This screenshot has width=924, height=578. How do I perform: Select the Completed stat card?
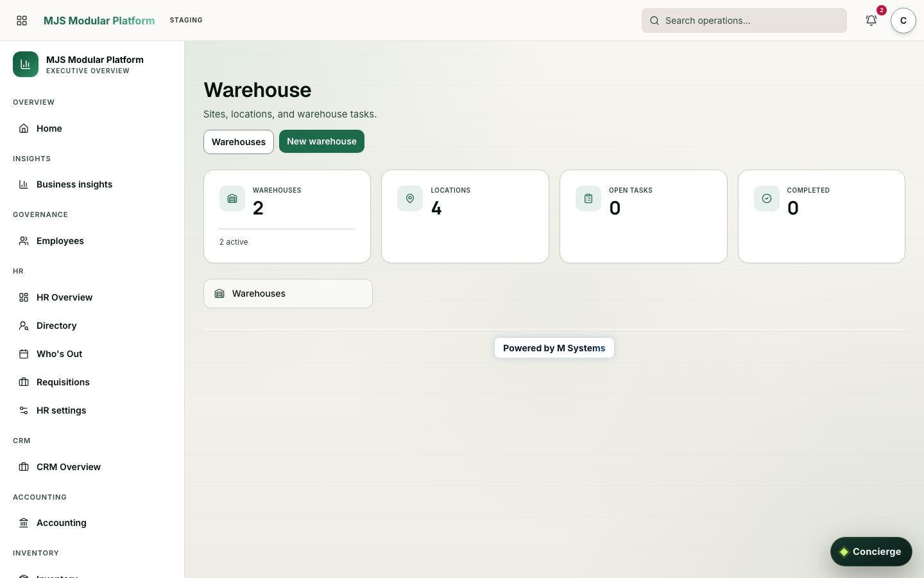click(x=821, y=216)
